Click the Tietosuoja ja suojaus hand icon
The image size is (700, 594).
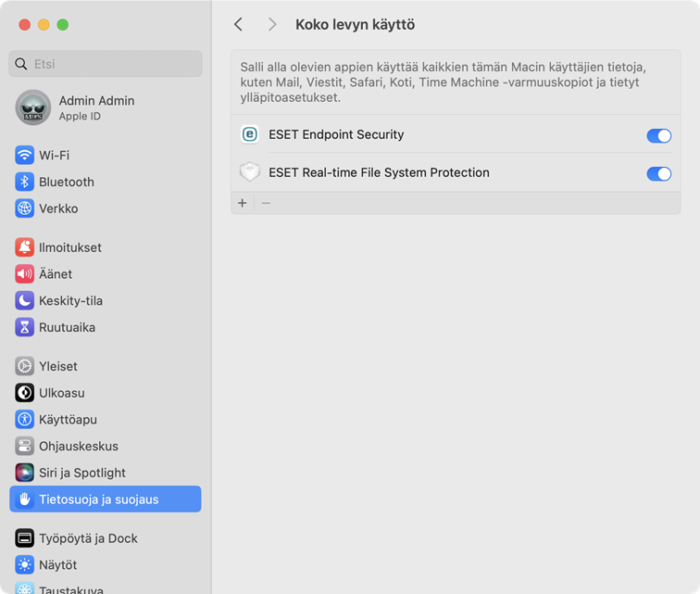click(25, 499)
